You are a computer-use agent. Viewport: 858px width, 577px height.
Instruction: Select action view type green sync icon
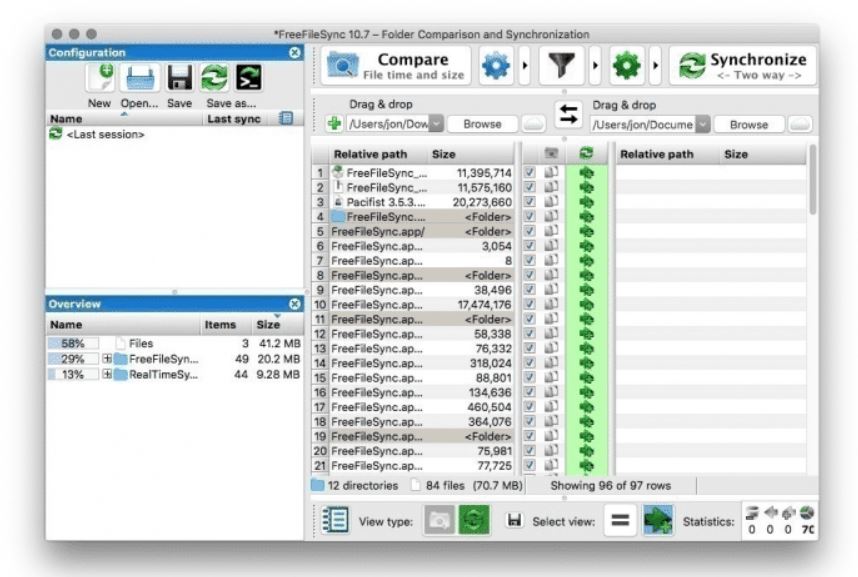click(x=474, y=520)
